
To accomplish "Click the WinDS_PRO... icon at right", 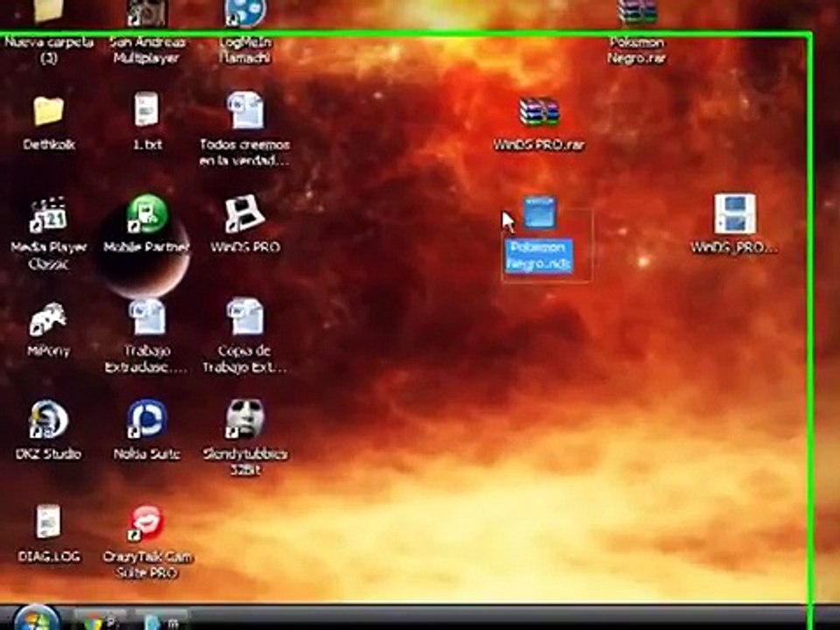I will (x=735, y=213).
